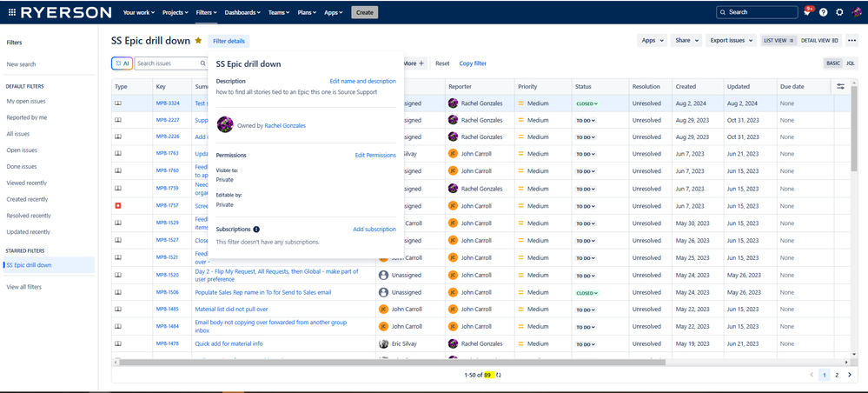Open TO DO status dropdown for MPB-2227
This screenshot has height=393, width=868.
click(586, 120)
